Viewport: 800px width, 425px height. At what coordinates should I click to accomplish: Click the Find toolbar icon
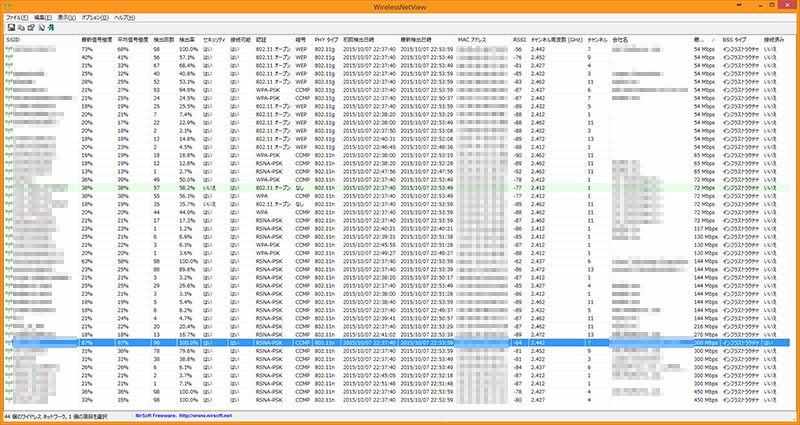(x=41, y=28)
